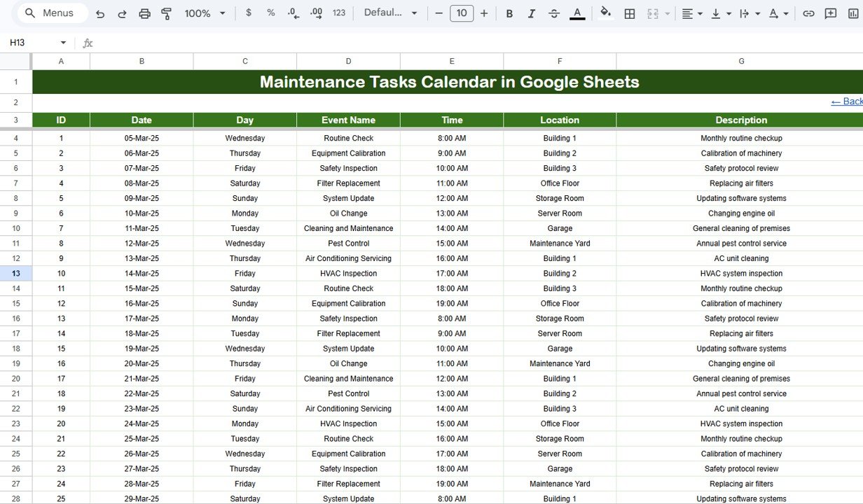Open the horizontal align dropdown
863x504 pixels.
tap(692, 13)
